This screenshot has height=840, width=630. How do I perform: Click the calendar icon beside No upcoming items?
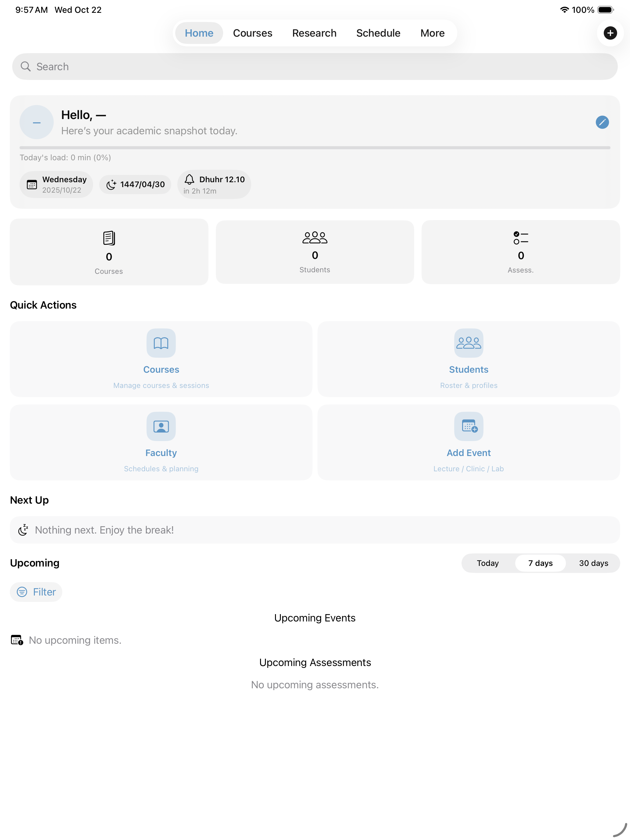coord(17,640)
